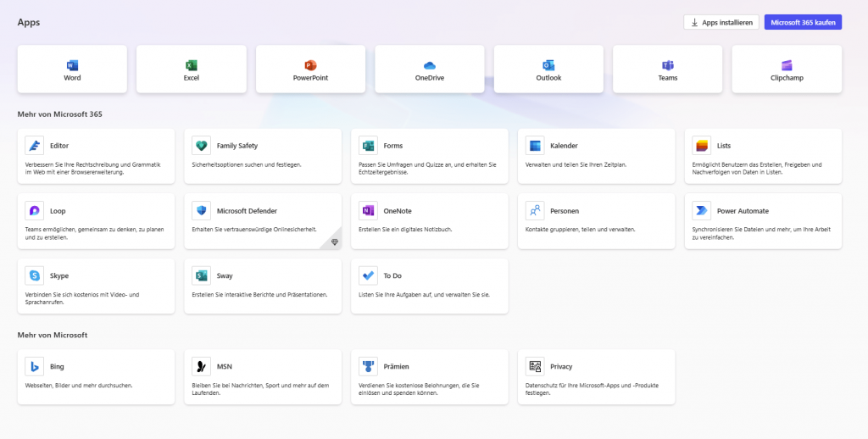Click the MSN description about Nachrichten, Sport
The image size is (868, 439).
coord(260,389)
